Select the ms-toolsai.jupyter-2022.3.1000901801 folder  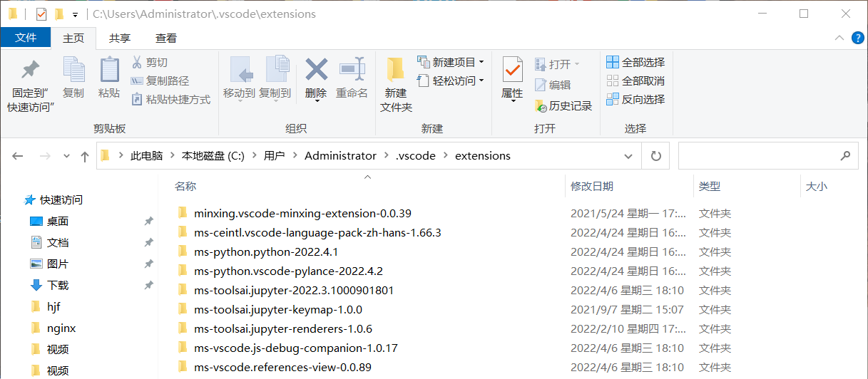pos(294,290)
